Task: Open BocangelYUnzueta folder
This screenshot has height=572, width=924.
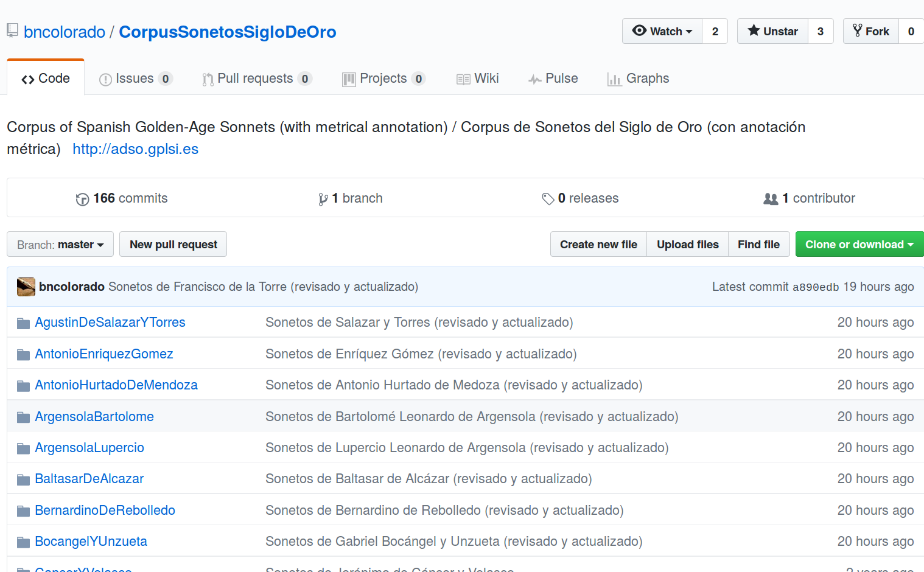Action: pos(91,542)
